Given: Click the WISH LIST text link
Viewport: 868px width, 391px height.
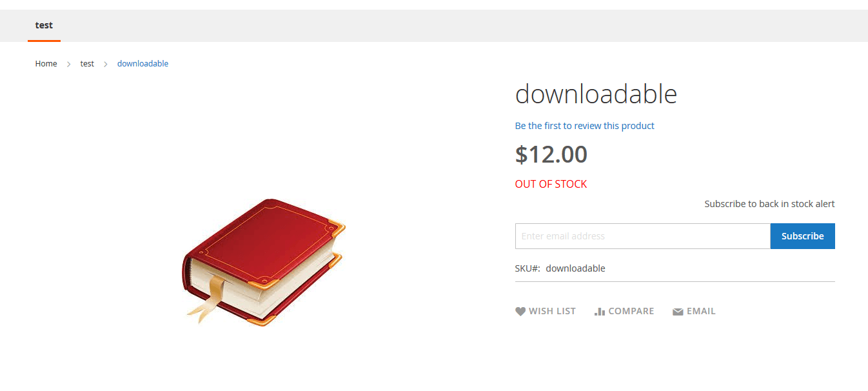Looking at the screenshot, I should click(x=552, y=312).
